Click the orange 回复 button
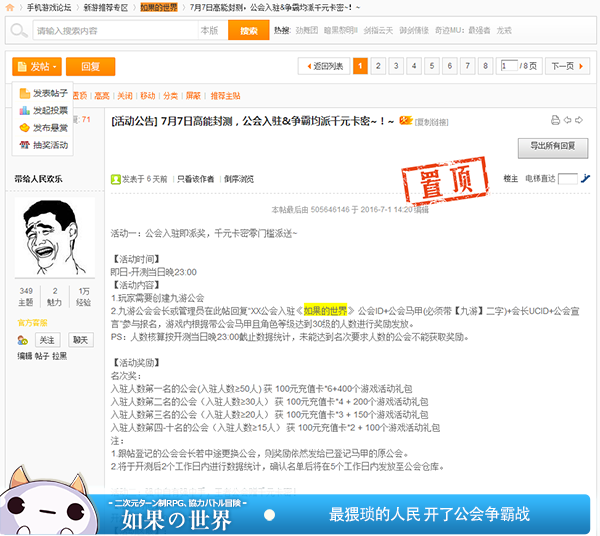The width and height of the screenshot is (600, 536). tap(90, 67)
